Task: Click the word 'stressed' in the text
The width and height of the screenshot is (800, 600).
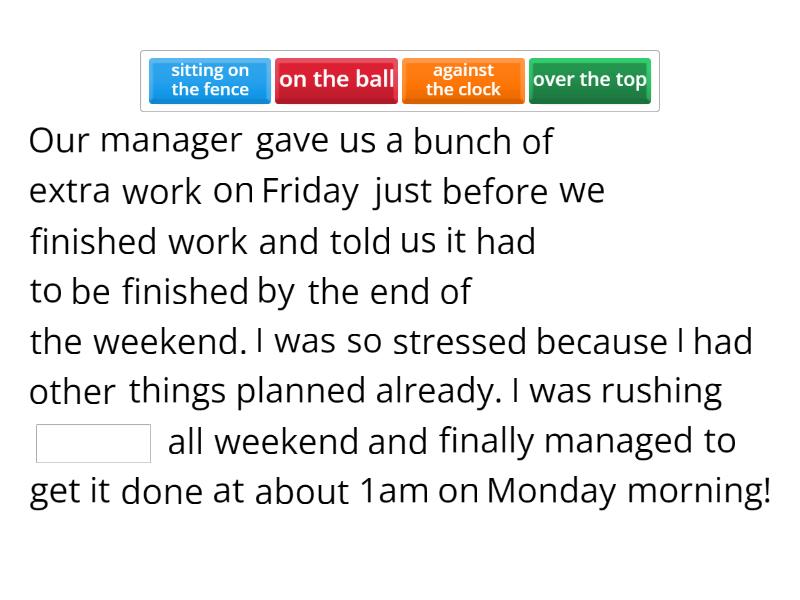Action: coord(459,342)
